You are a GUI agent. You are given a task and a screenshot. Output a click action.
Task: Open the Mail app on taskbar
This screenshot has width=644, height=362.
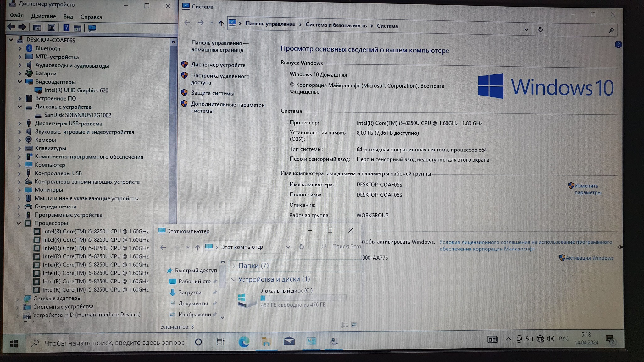(x=289, y=341)
